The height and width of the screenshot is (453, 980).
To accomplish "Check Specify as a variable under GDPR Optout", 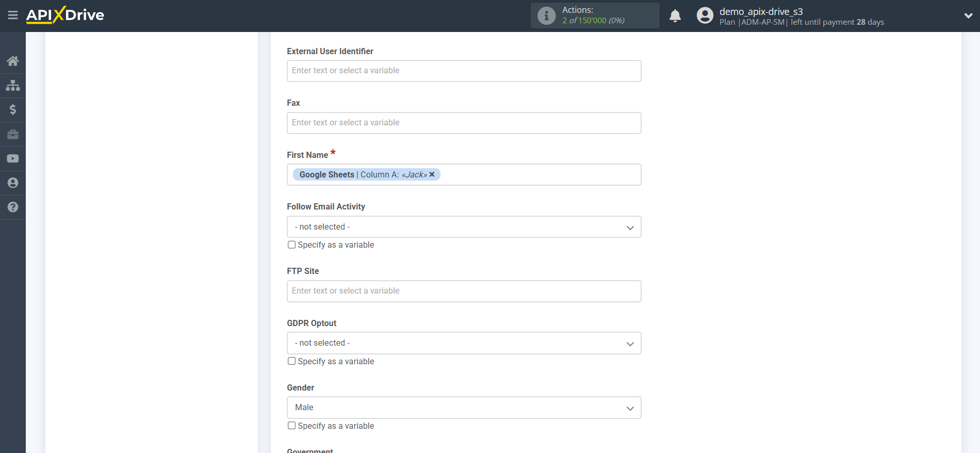I will click(x=291, y=361).
